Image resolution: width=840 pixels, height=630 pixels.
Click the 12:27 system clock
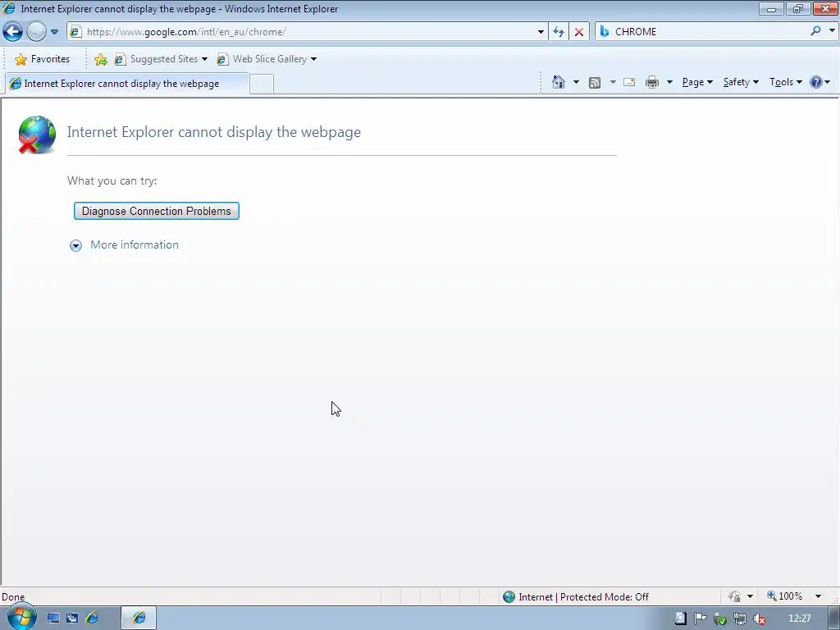point(799,619)
